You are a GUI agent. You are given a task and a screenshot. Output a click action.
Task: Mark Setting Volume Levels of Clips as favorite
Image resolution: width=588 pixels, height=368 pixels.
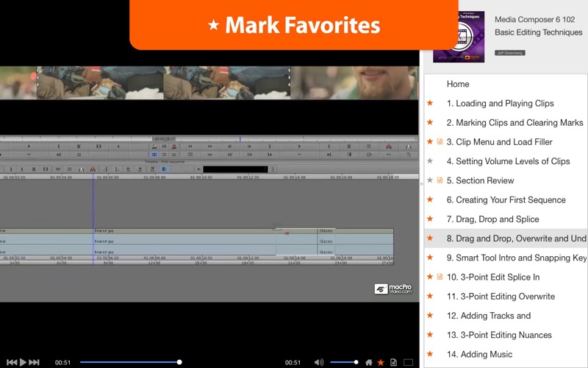coord(430,160)
